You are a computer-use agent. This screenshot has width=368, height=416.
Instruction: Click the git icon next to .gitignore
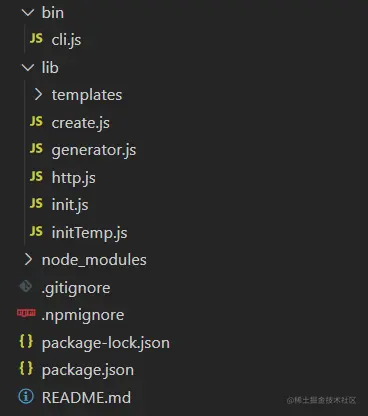26,286
